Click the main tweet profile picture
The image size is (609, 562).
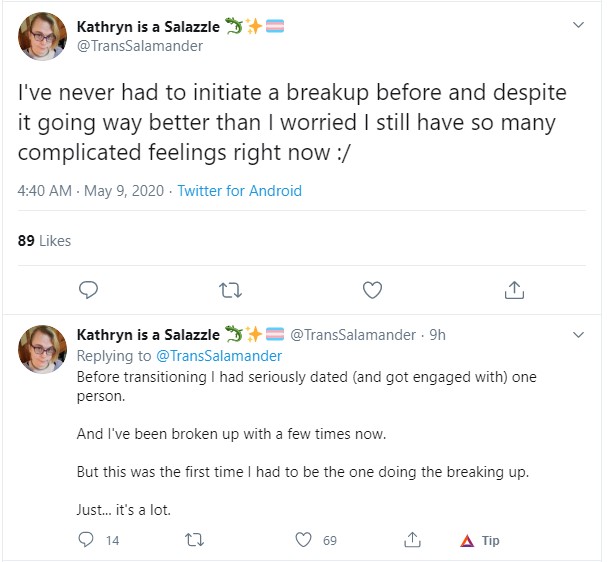click(42, 36)
